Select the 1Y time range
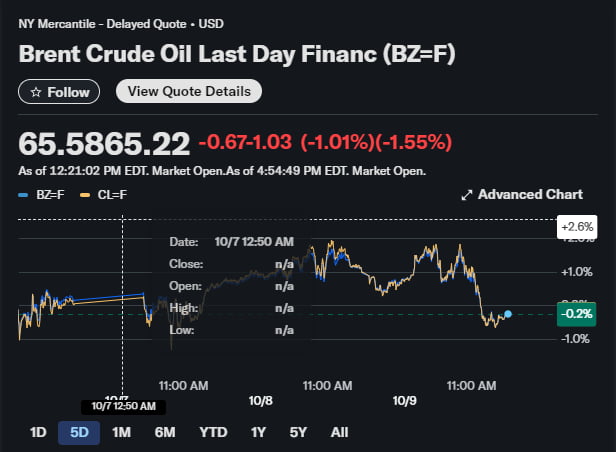616x452 pixels. click(x=259, y=432)
